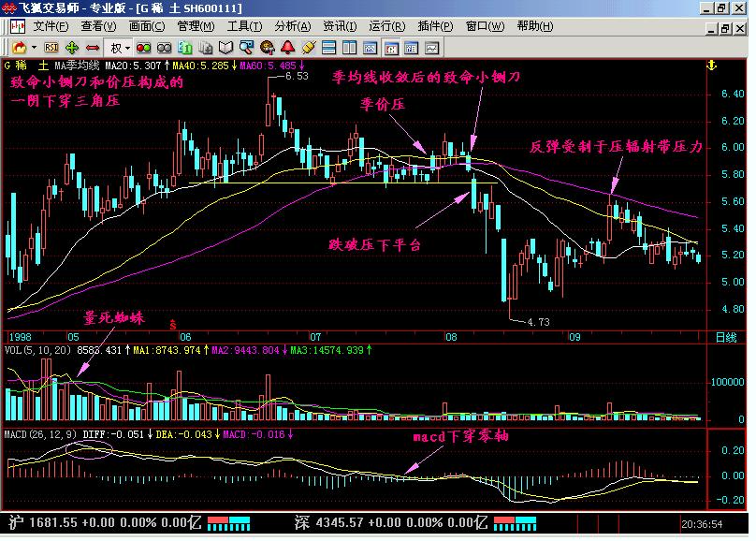Click the 20:36:54 clock in status bar
Viewport: 756px width, 541px height.
[x=702, y=524]
